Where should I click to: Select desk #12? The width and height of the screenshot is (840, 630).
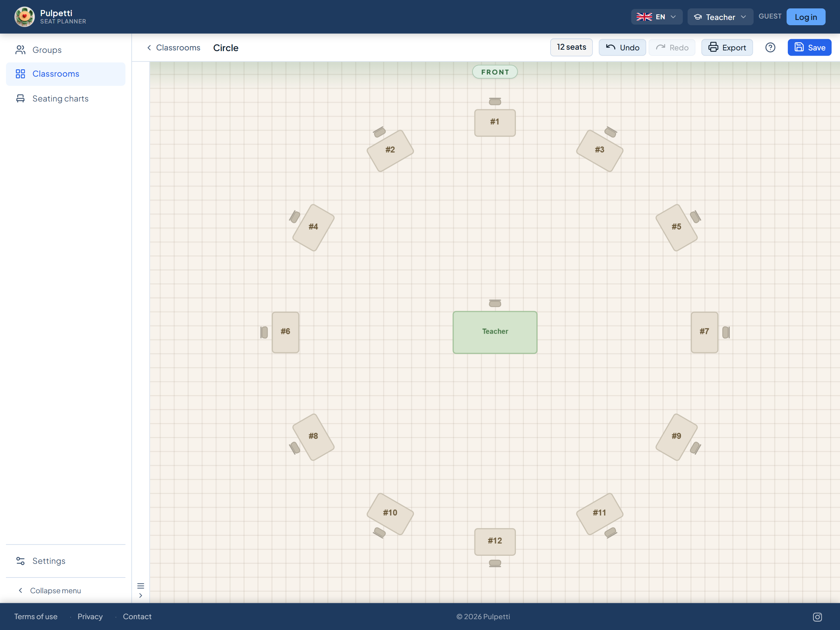(x=495, y=542)
